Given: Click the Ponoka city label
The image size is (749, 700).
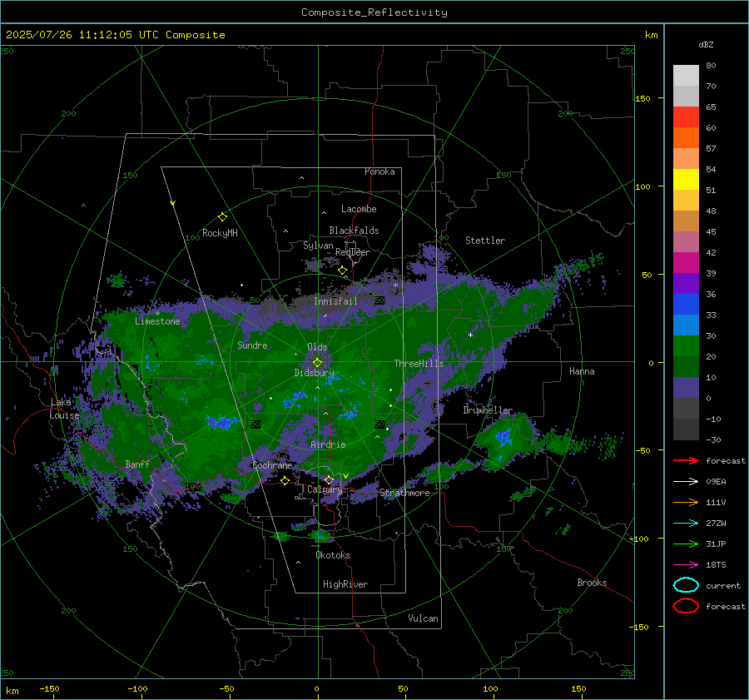Looking at the screenshot, I should [379, 171].
